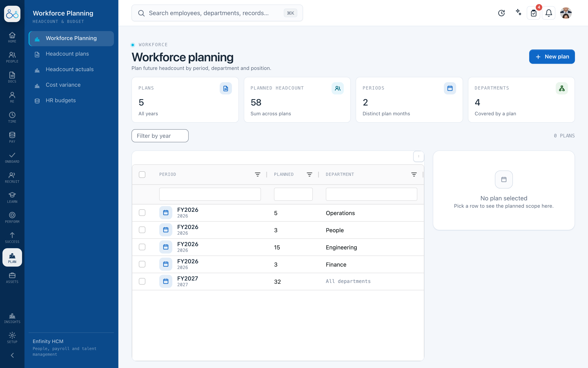Toggle the select-all checkbox in table header

tap(142, 175)
